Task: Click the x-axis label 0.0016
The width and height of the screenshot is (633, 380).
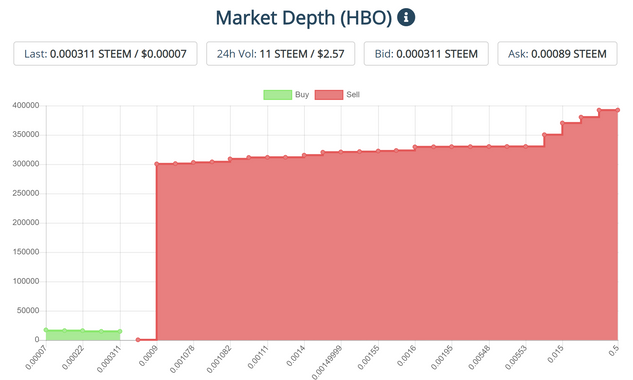Action: (x=406, y=355)
